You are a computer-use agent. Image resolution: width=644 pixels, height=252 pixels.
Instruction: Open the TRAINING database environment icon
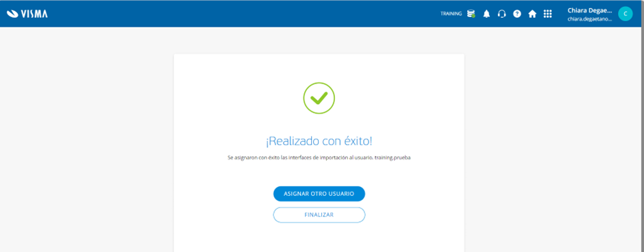point(471,14)
